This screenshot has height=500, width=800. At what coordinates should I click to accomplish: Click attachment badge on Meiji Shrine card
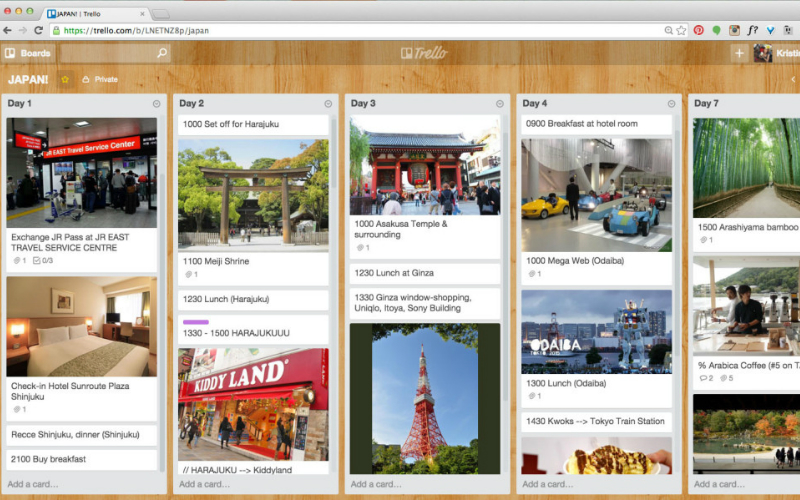(191, 274)
